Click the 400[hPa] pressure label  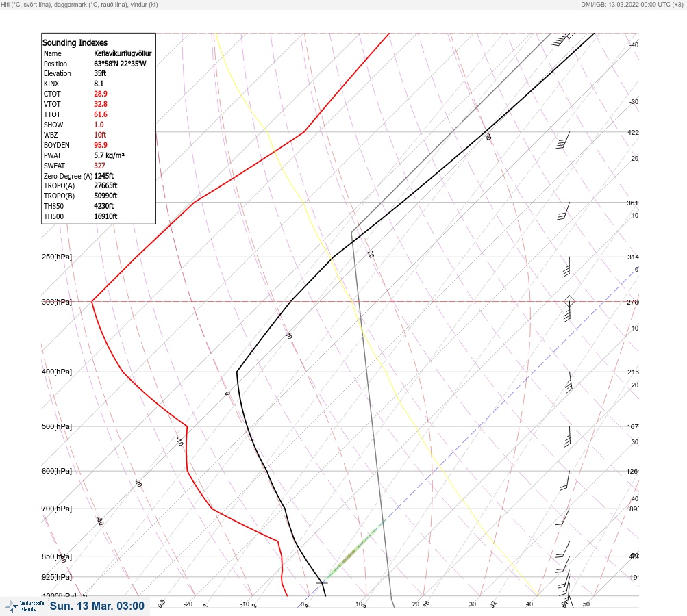pos(57,372)
